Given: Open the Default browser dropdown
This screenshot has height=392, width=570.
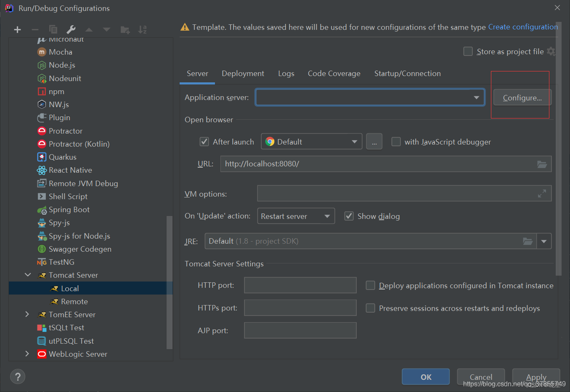Looking at the screenshot, I should [x=311, y=142].
